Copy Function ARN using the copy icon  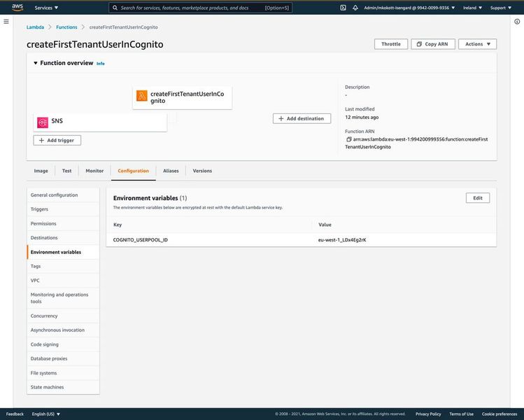pyautogui.click(x=348, y=139)
